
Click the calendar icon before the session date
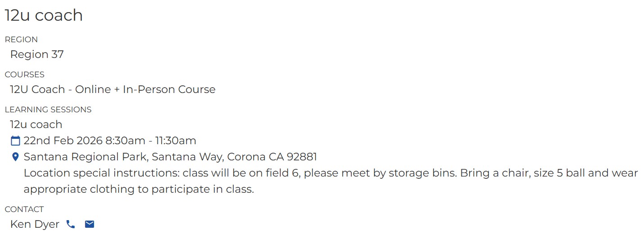[15, 141]
